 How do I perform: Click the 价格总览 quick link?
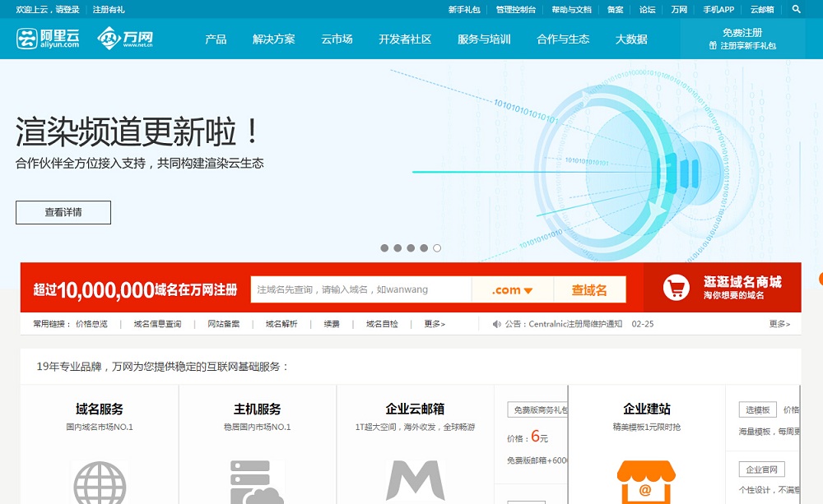pos(91,324)
